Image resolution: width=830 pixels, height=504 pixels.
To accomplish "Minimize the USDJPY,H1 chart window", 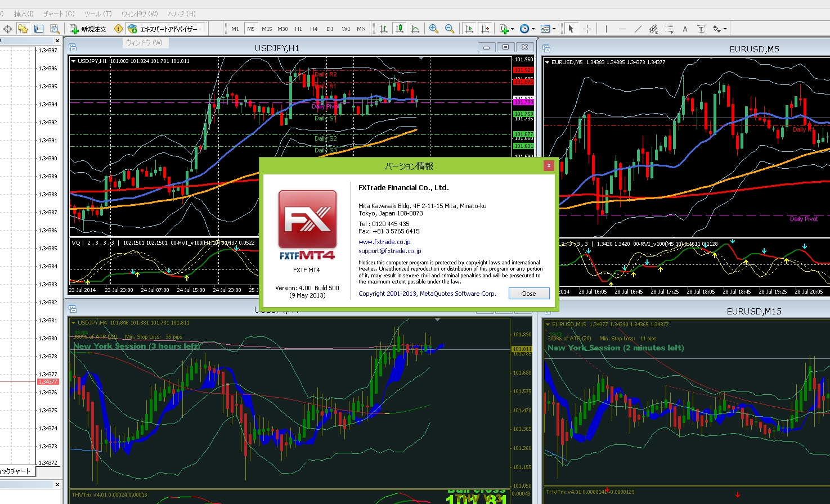I will [x=486, y=47].
